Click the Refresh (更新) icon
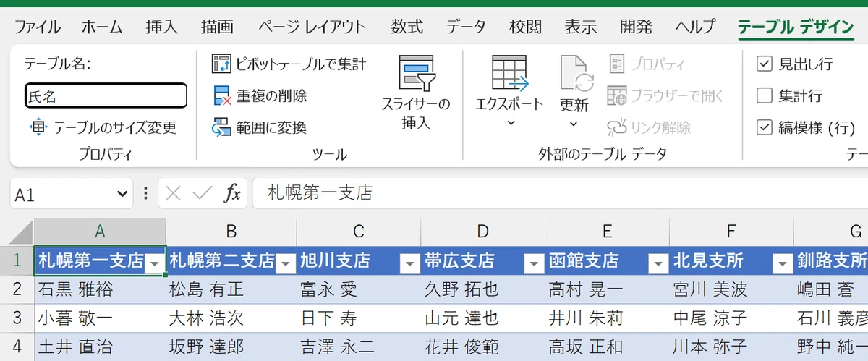Screen dimensions: 868x361 point(576,73)
